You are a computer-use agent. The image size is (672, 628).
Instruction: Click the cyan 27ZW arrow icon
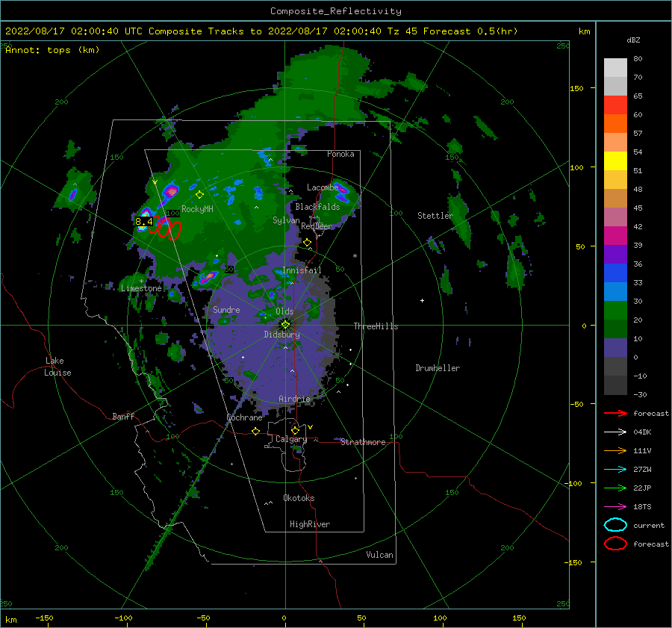coord(615,470)
